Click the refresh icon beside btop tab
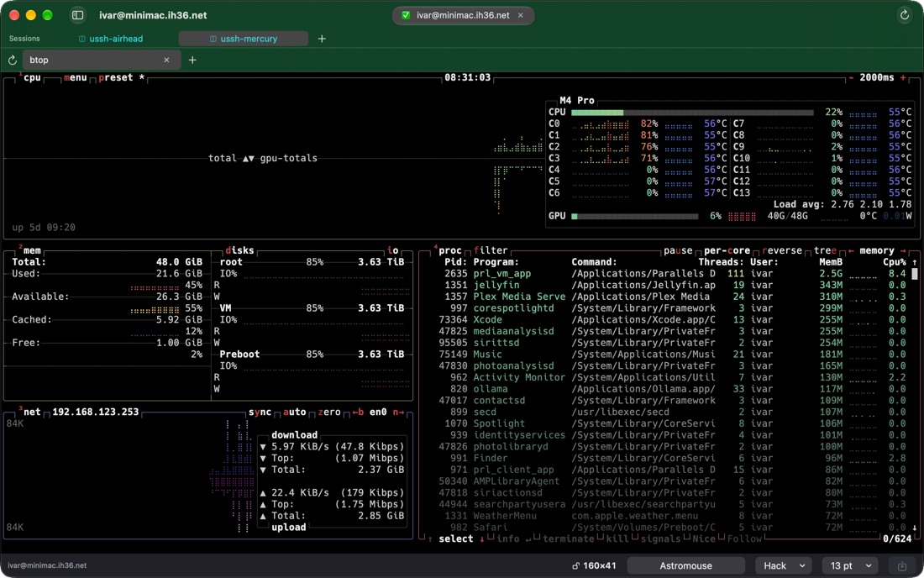The image size is (924, 578). pos(13,60)
